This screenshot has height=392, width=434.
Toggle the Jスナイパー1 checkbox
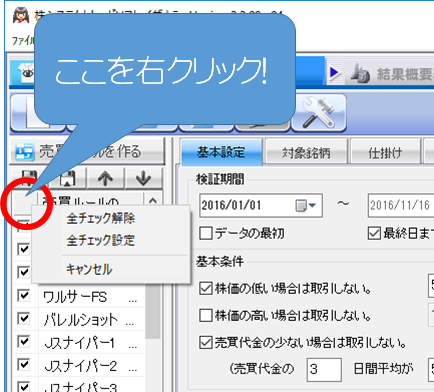click(24, 342)
